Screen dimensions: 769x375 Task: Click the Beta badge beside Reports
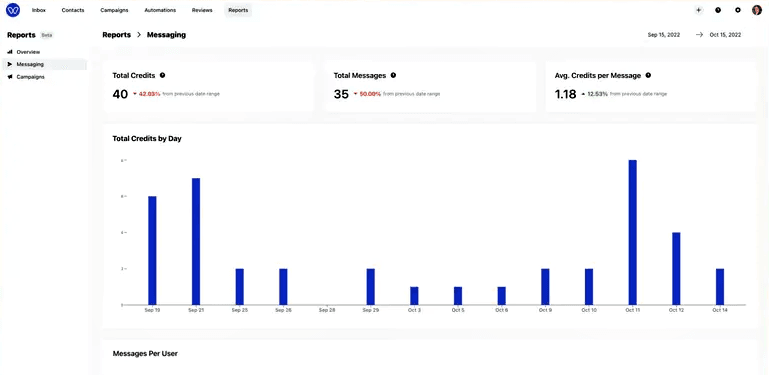(x=47, y=35)
